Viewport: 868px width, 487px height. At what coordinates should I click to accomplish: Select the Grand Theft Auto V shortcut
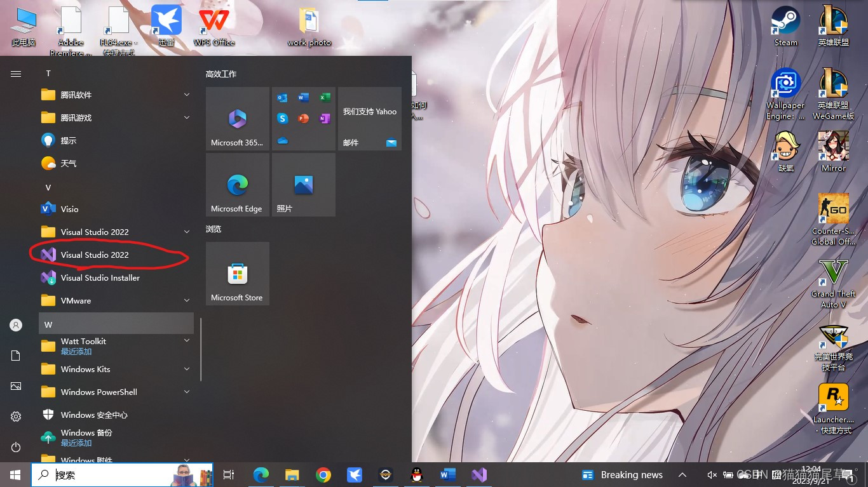[833, 283]
